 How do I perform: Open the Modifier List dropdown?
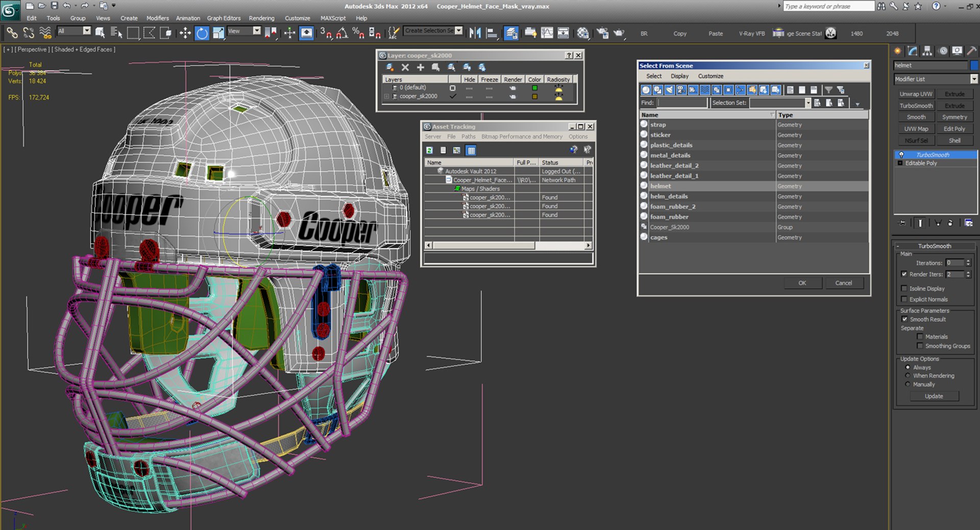click(x=974, y=79)
